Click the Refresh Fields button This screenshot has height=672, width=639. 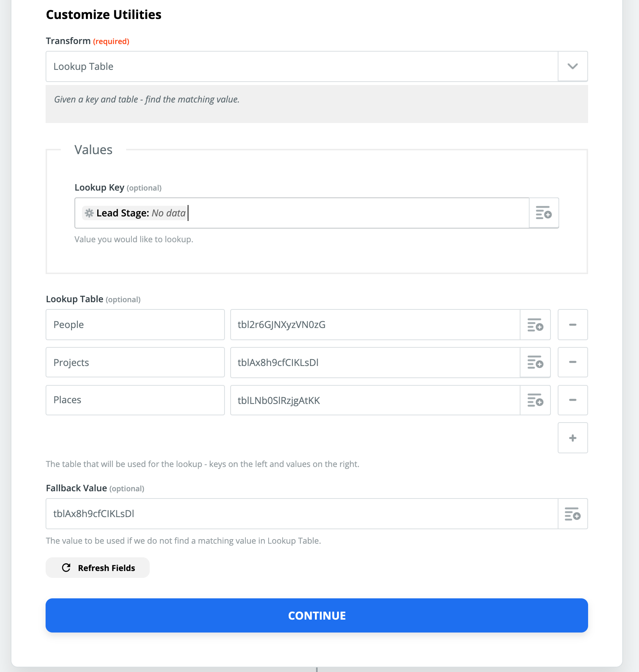[98, 568]
